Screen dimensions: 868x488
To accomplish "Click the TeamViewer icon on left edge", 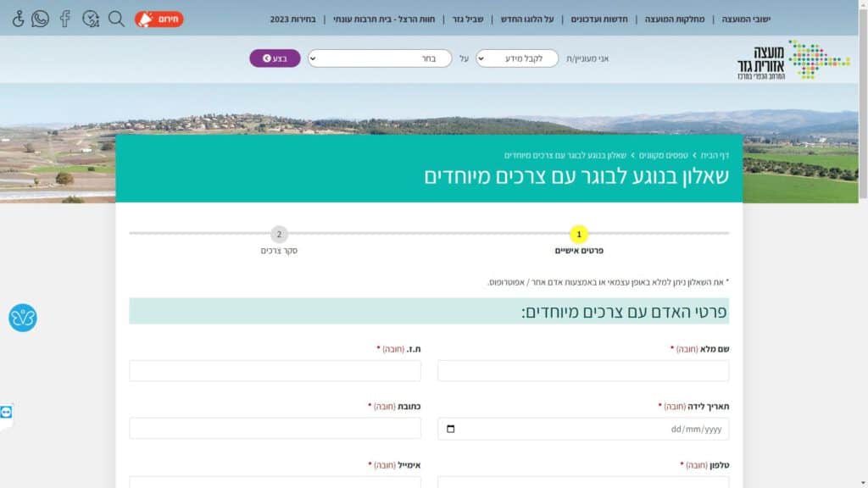I will [7, 412].
